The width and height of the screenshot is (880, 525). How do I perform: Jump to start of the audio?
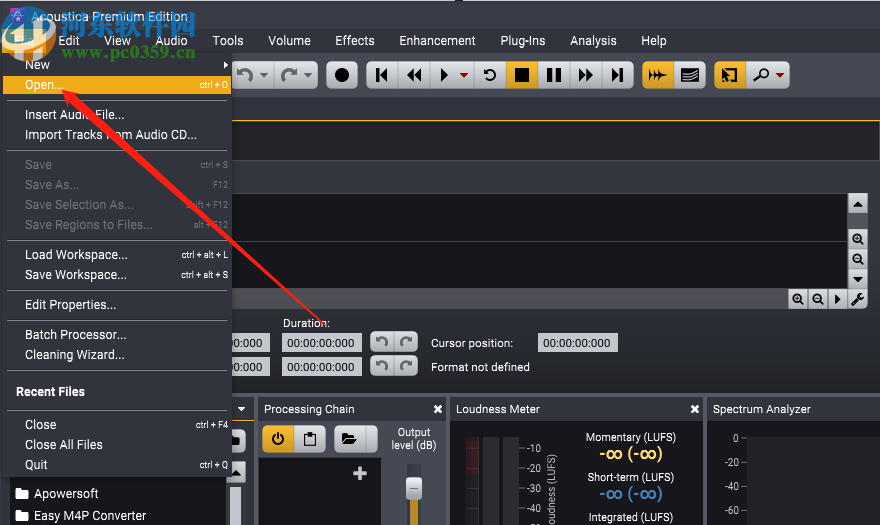pos(382,75)
